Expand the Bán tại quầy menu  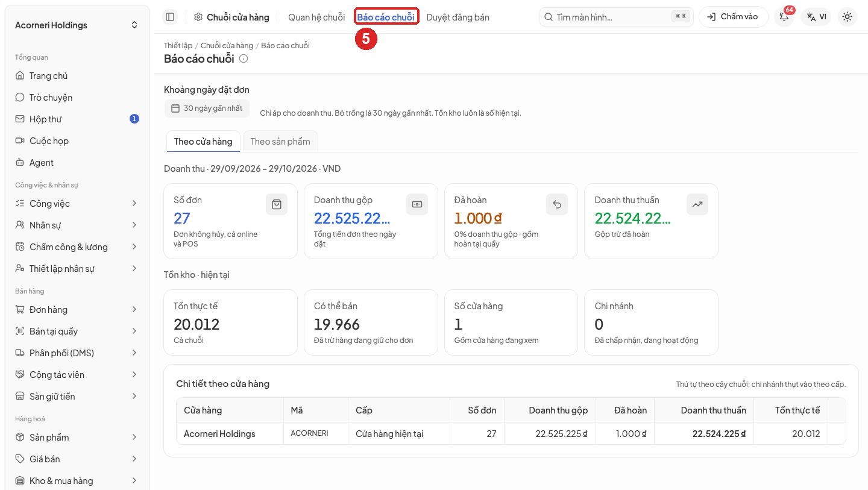click(77, 331)
